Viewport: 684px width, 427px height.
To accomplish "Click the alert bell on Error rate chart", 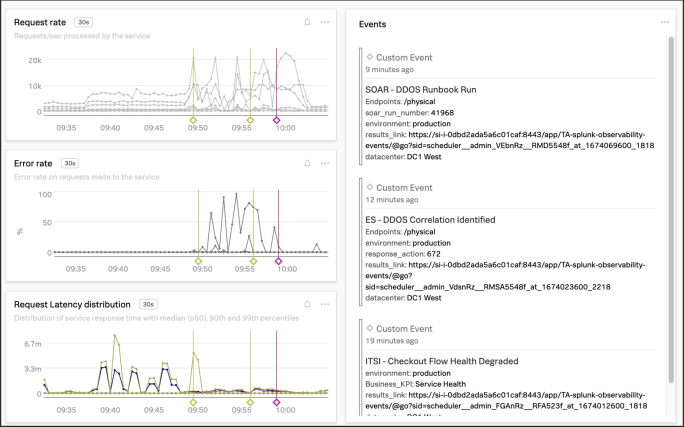I will 307,163.
